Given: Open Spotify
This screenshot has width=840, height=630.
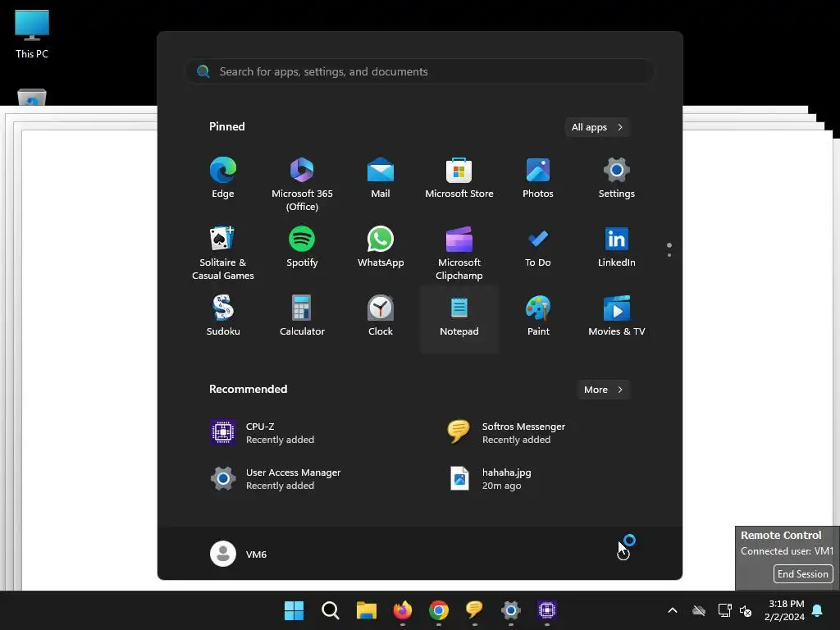Looking at the screenshot, I should [302, 248].
